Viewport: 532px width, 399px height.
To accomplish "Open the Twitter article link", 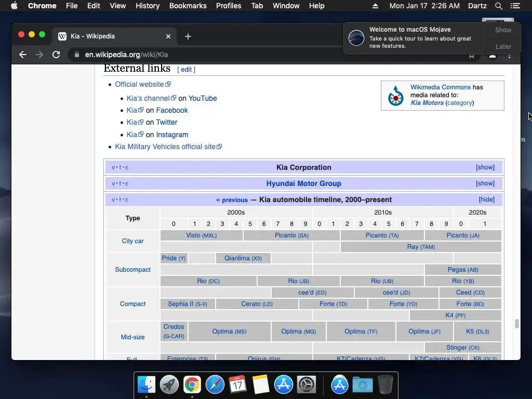I will (167, 122).
